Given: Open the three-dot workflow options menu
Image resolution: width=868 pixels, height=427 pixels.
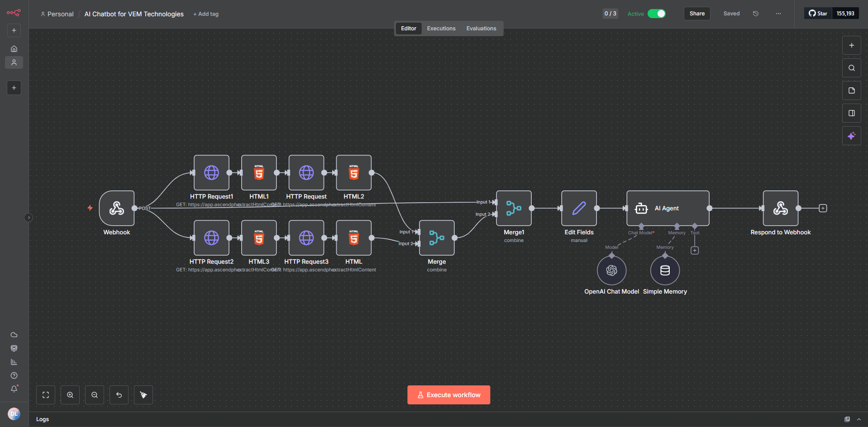Looking at the screenshot, I should pos(778,14).
